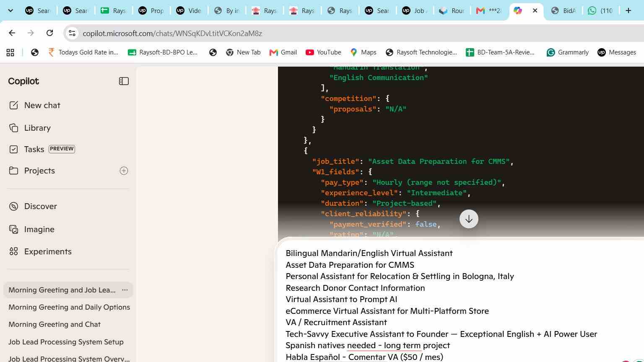Click in the chat message input box
This screenshot has height=362, width=644.
[460, 305]
